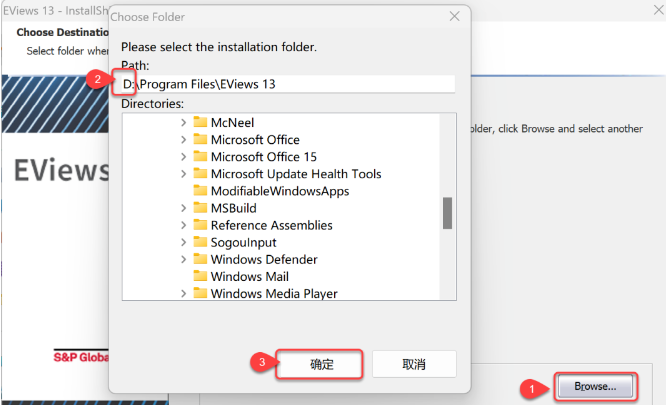Click the Microsoft Update Health Tools folder icon
Screen dimensions: 666x405
pyautogui.click(x=200, y=174)
